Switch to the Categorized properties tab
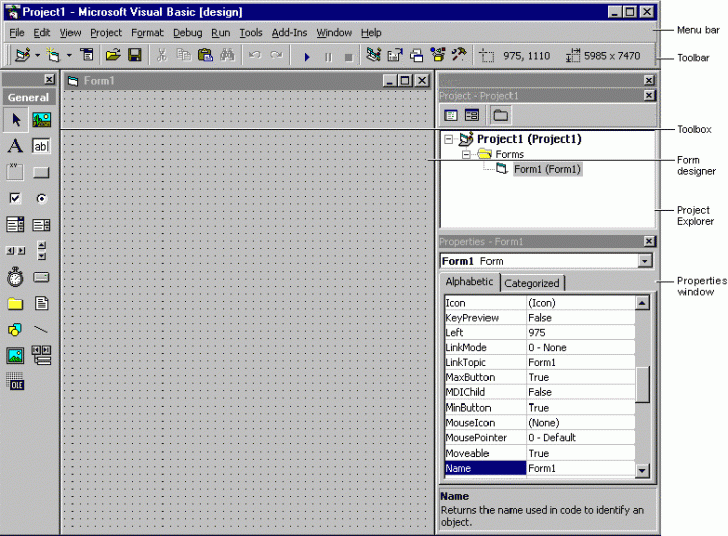The image size is (728, 536). click(532, 283)
